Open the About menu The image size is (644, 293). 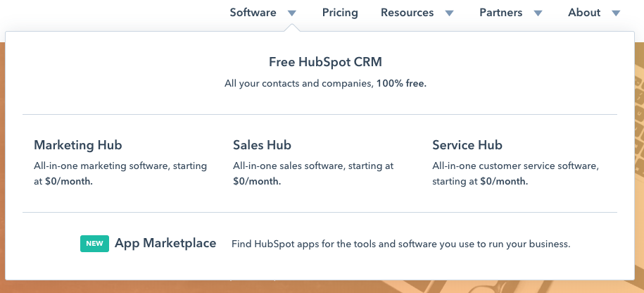pyautogui.click(x=584, y=13)
